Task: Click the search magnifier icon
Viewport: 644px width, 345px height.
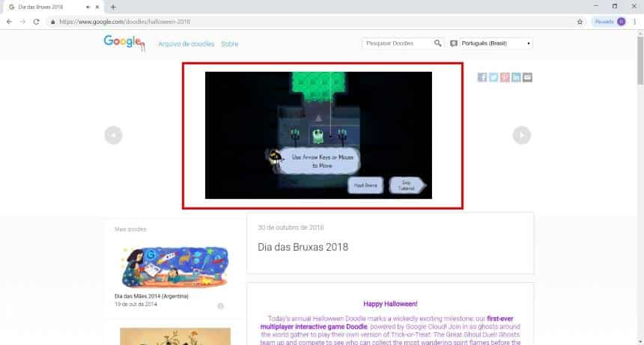Action: point(438,43)
